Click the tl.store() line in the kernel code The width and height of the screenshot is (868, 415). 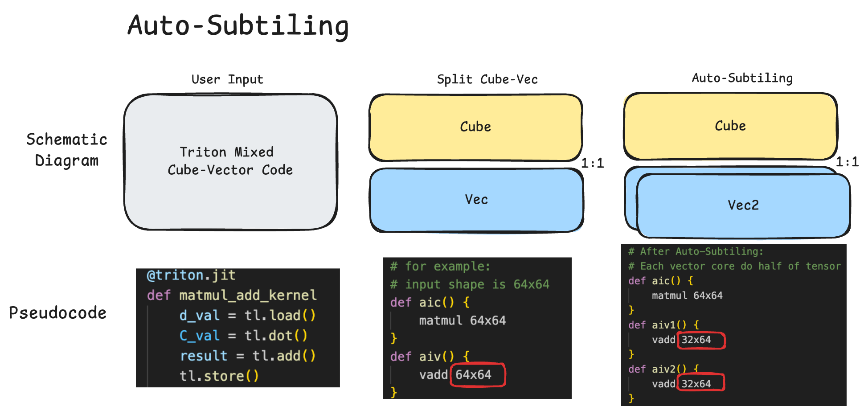click(219, 376)
